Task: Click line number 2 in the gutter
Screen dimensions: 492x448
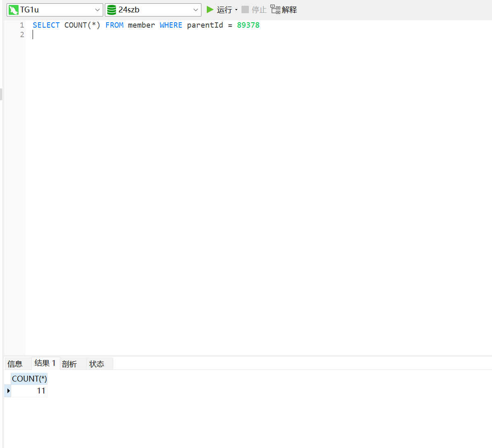Action: click(22, 35)
